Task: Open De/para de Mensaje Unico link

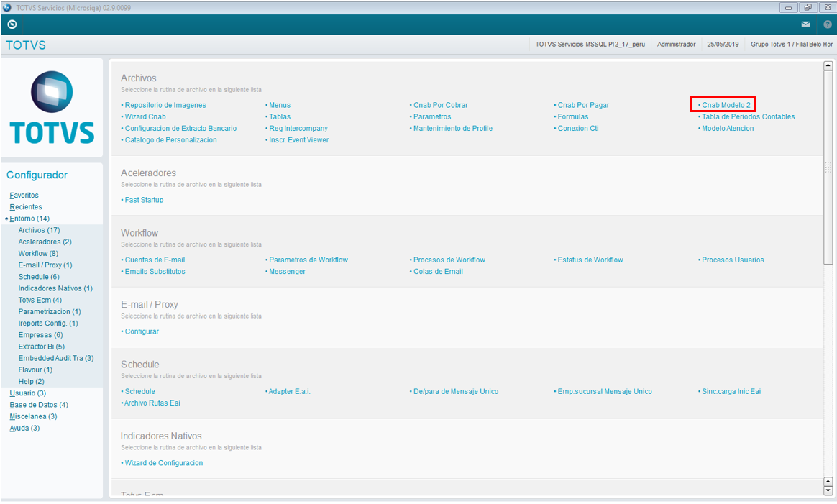Action: tap(456, 392)
